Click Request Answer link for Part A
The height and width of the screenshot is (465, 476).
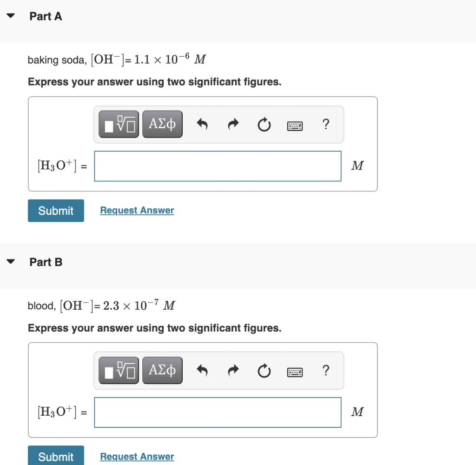[x=137, y=210]
